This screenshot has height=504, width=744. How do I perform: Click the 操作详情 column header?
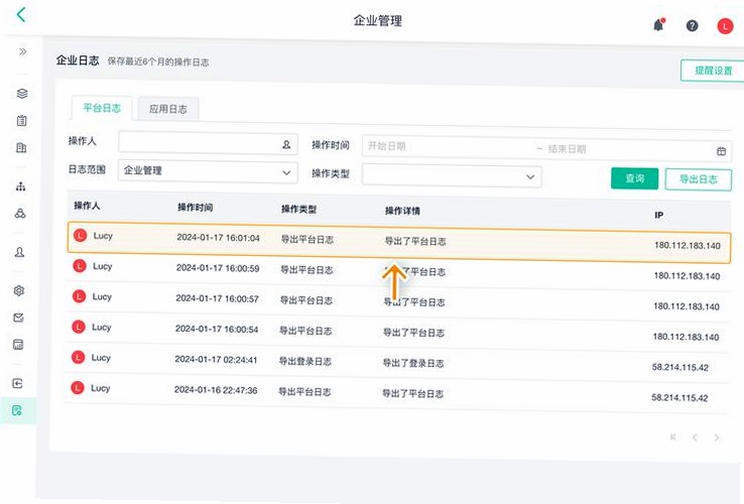402,211
